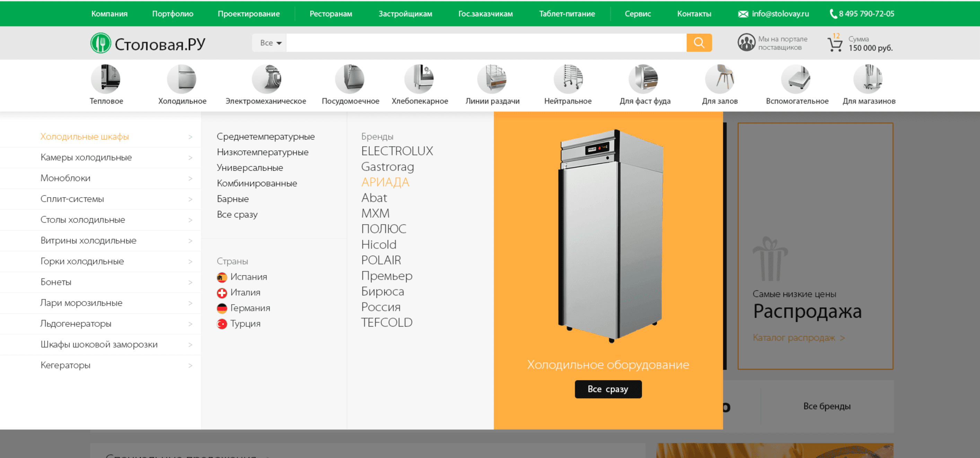Click the Тепловое oven category icon
The width and height of the screenshot is (980, 458).
pos(105,79)
